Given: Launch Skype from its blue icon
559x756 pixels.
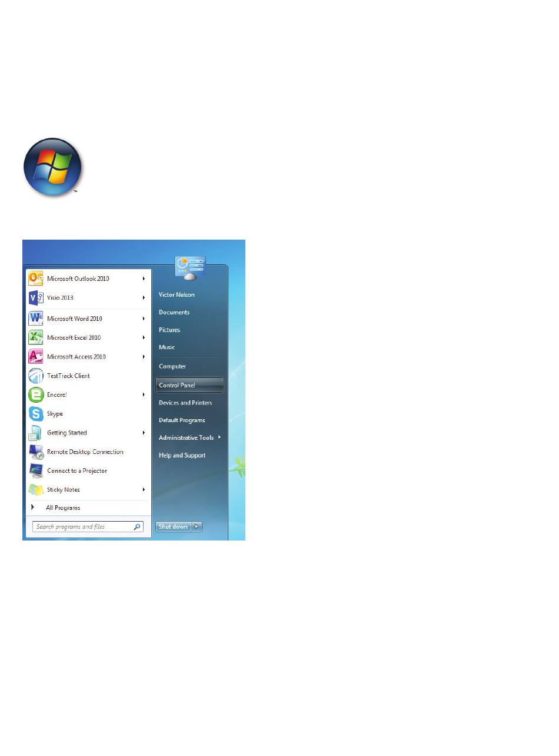Looking at the screenshot, I should tap(36, 414).
